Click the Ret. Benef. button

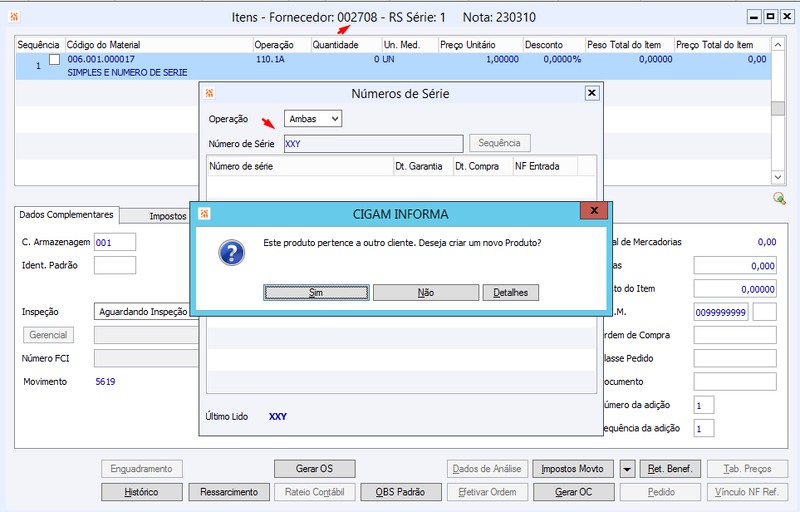(670, 469)
